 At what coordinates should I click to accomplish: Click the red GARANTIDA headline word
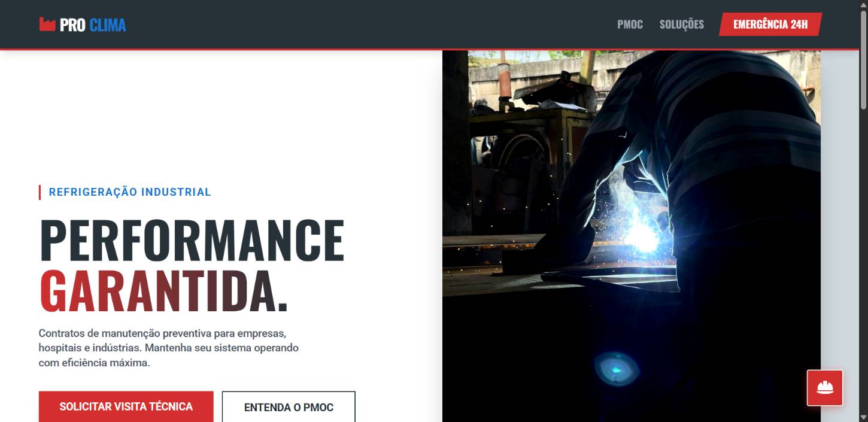[164, 292]
